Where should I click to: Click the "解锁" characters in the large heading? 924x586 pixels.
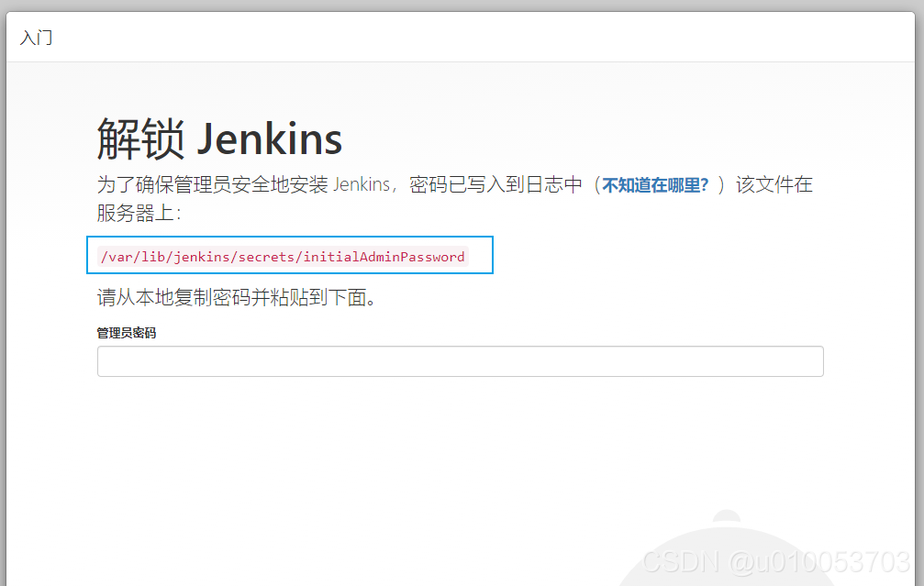pos(140,139)
